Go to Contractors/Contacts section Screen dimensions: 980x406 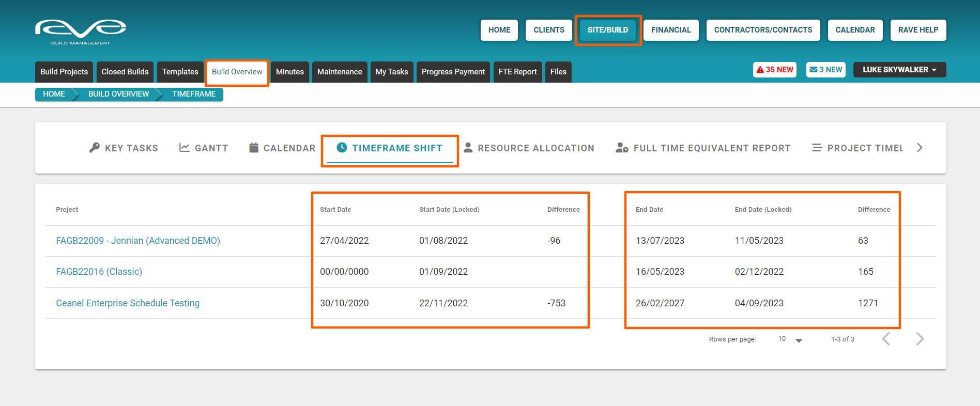pyautogui.click(x=763, y=30)
